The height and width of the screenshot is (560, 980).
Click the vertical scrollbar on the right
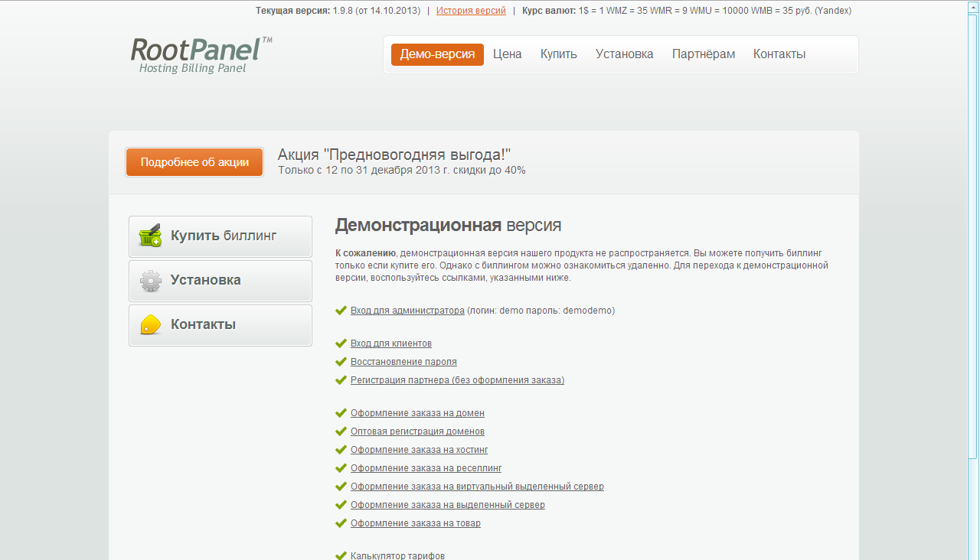[x=973, y=230]
